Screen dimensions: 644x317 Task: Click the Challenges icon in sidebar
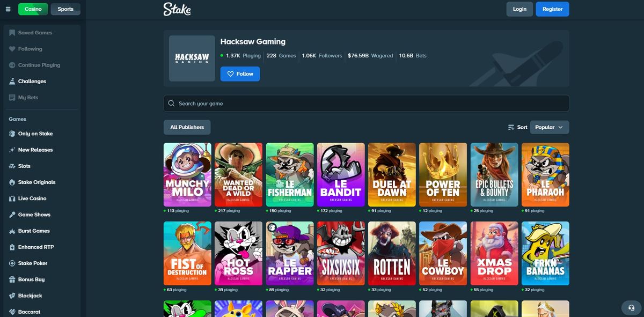tap(12, 82)
